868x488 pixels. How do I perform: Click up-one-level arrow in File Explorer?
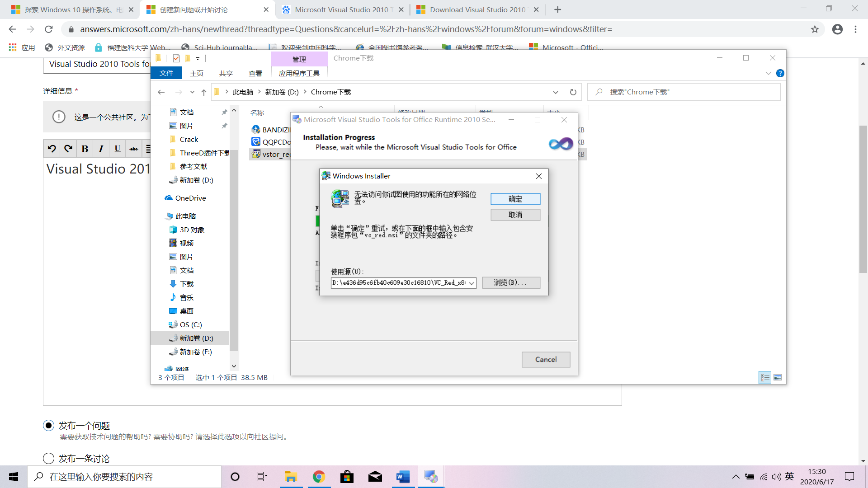(x=204, y=92)
